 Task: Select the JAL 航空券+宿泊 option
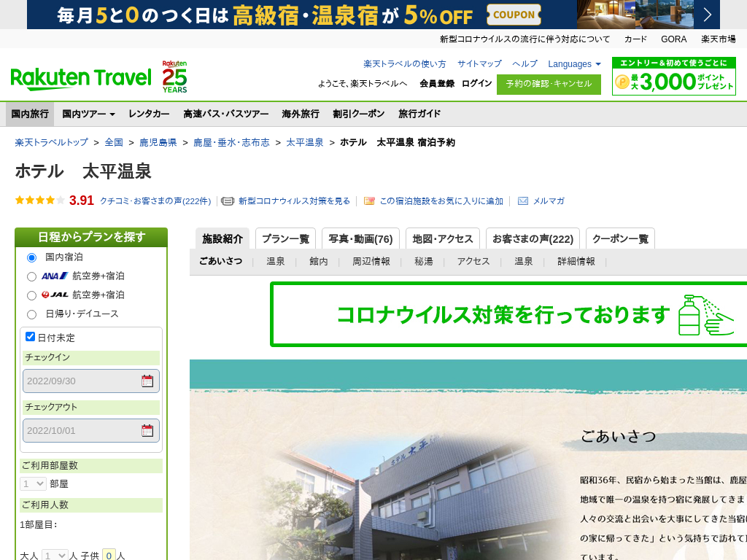[x=32, y=296]
